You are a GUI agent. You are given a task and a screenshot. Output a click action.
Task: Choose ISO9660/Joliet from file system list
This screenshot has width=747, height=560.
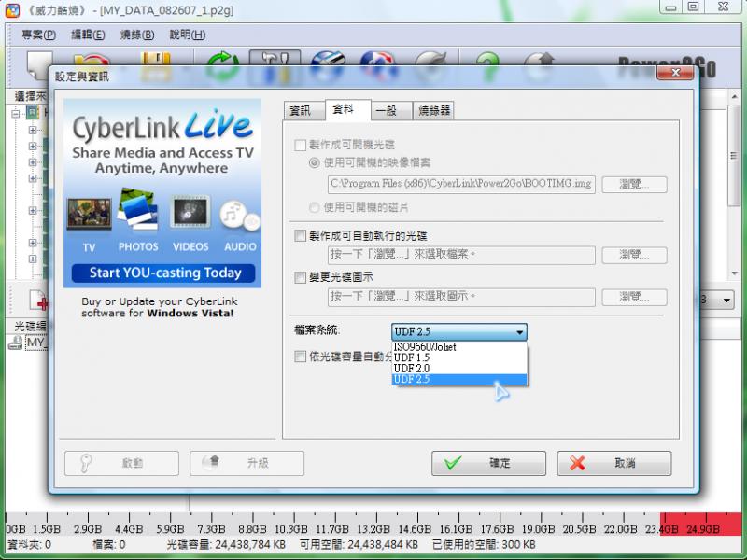pyautogui.click(x=459, y=347)
